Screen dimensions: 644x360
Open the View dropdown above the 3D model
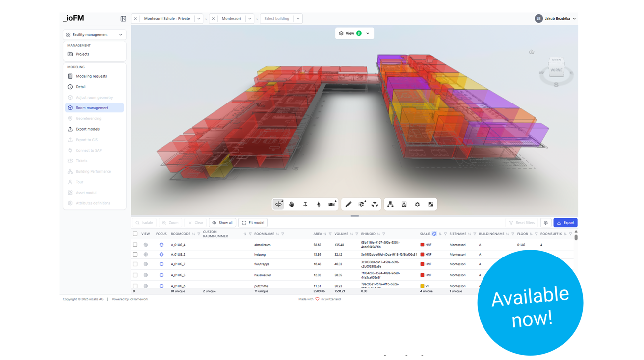pyautogui.click(x=354, y=33)
